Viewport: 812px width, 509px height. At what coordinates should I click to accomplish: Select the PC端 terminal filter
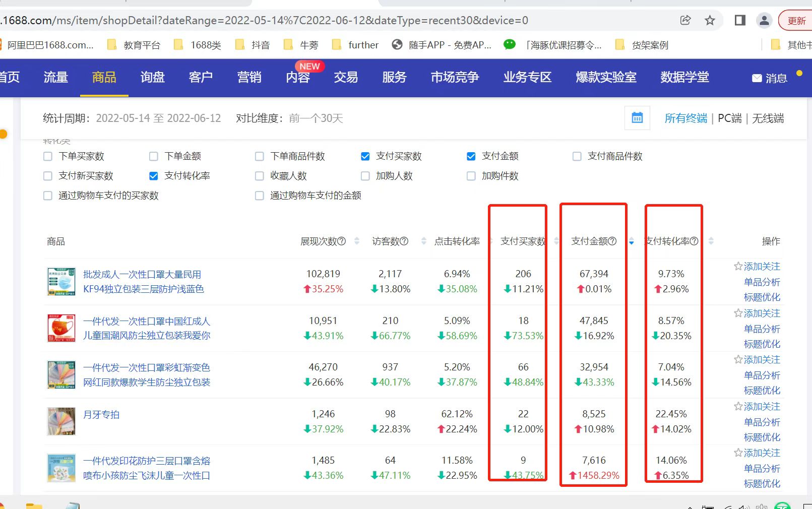click(729, 118)
